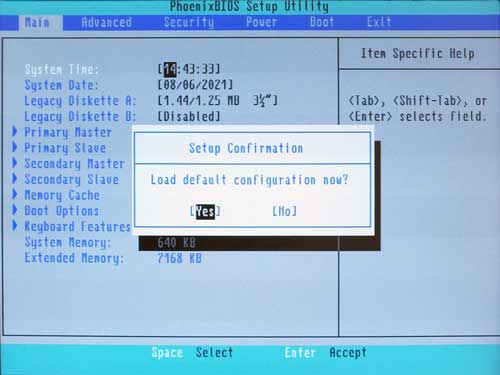The image size is (500, 375).
Task: Change Legacy Diskette A value
Action: pos(217,101)
